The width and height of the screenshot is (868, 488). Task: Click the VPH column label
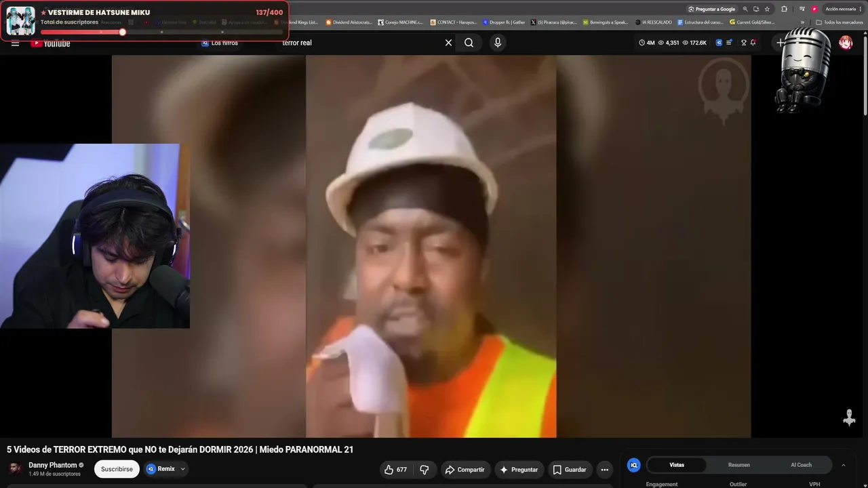tap(814, 484)
